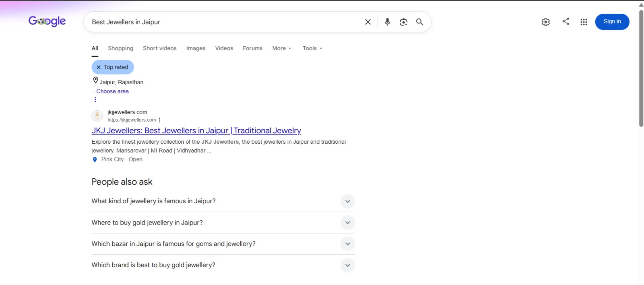The height and width of the screenshot is (285, 644).
Task: Click the Choose area link
Action: pos(113,91)
